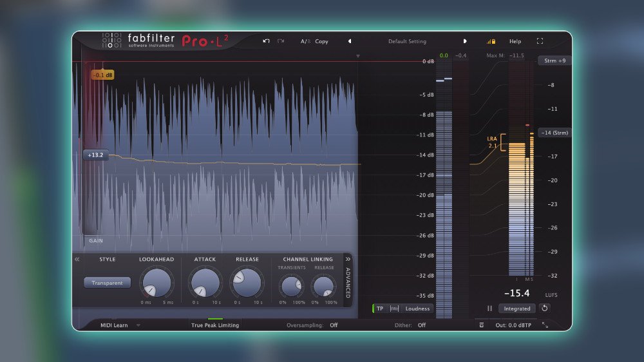Click the Max M: -11.5 readout
Screen dimensions: 644x362
[x=505, y=55]
